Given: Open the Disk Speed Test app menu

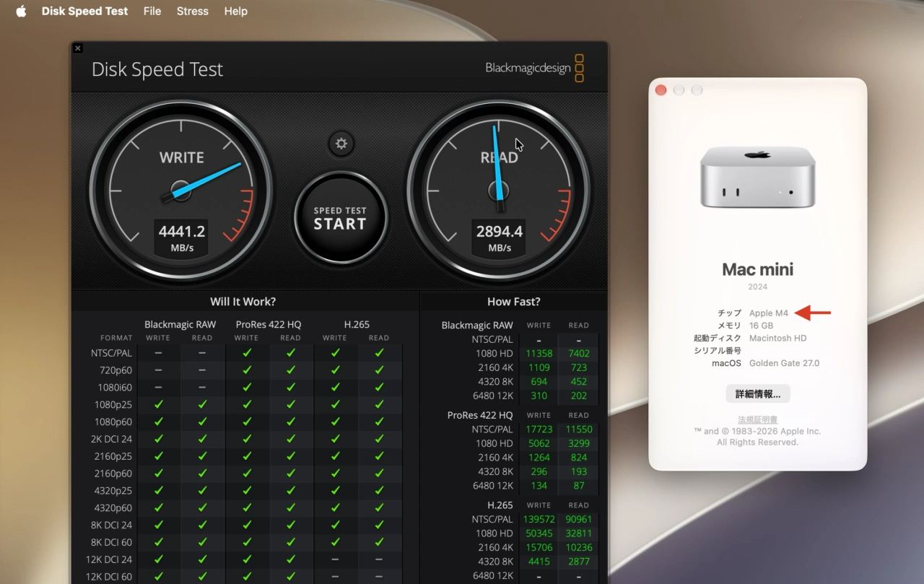Looking at the screenshot, I should 84,12.
